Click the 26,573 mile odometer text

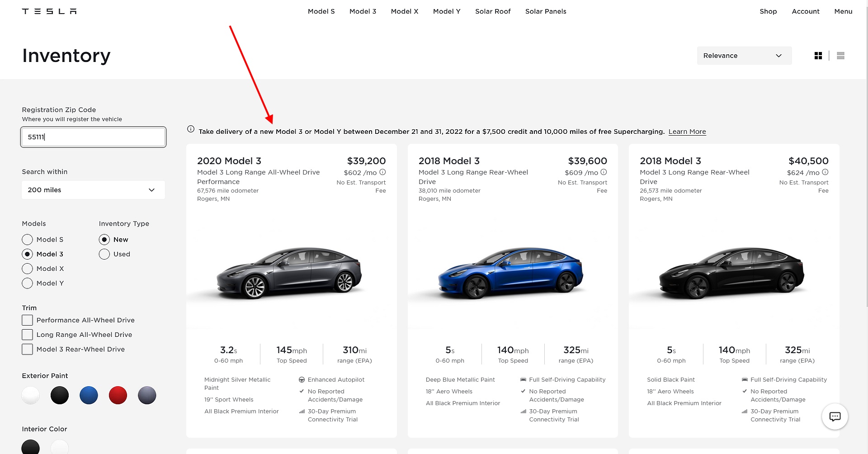(x=671, y=191)
